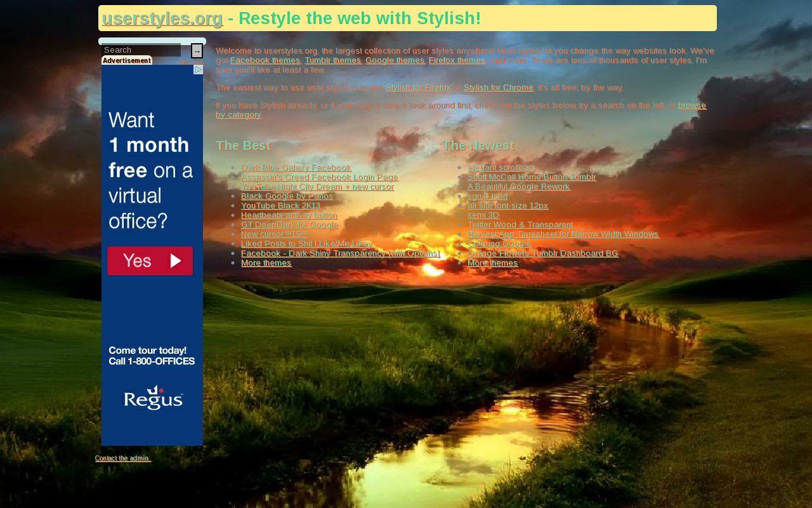Screen dimensions: 812x508
Task: Open Black Google by Panos style
Action: tap(287, 196)
